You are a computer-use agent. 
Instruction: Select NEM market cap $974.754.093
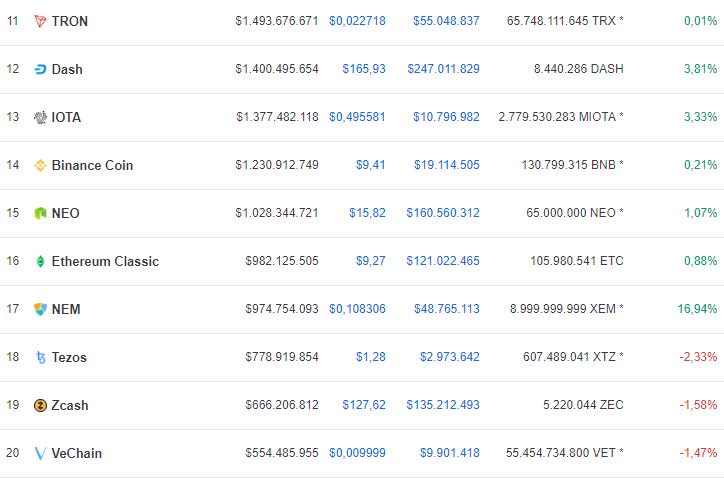click(x=282, y=309)
